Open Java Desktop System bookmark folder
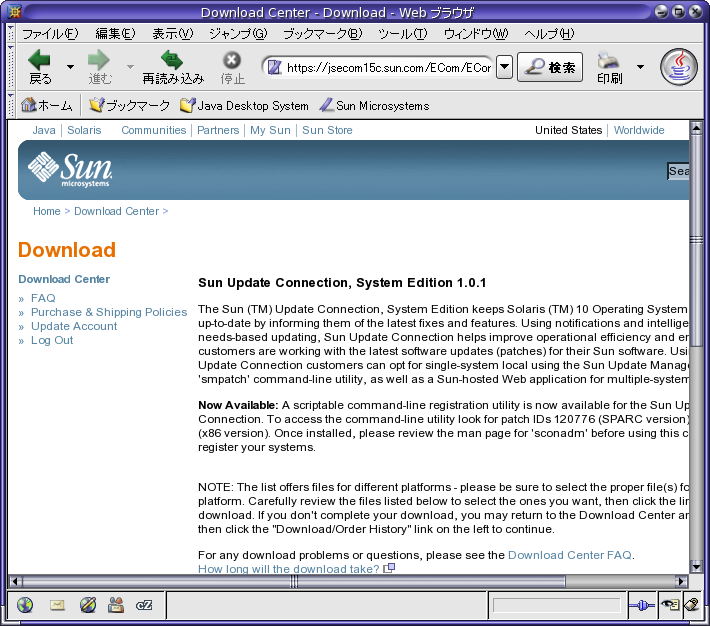Screen dimensions: 710x626 (244, 106)
